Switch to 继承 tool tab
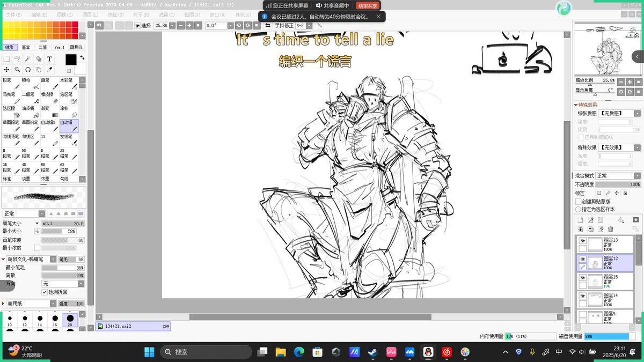The height and width of the screenshot is (362, 644). 9,47
